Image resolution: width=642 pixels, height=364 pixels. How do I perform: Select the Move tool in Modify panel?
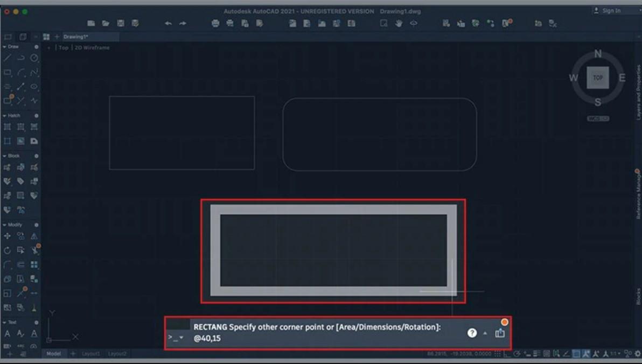(7, 236)
